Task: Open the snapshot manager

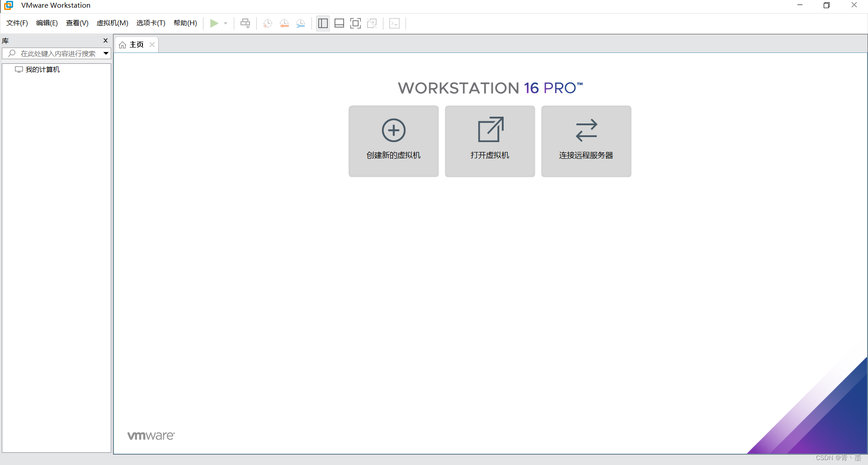Action: pyautogui.click(x=301, y=23)
